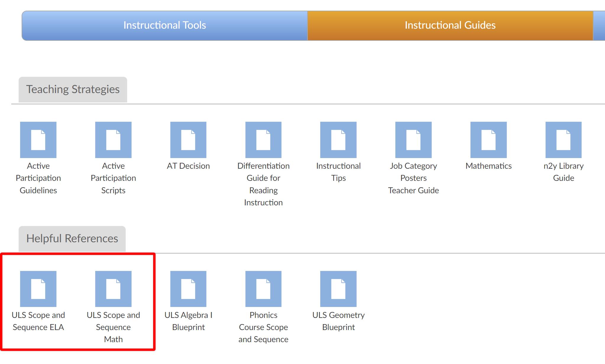605x364 pixels.
Task: Click the ULS Geometry Blueprint text label
Action: tap(338, 321)
